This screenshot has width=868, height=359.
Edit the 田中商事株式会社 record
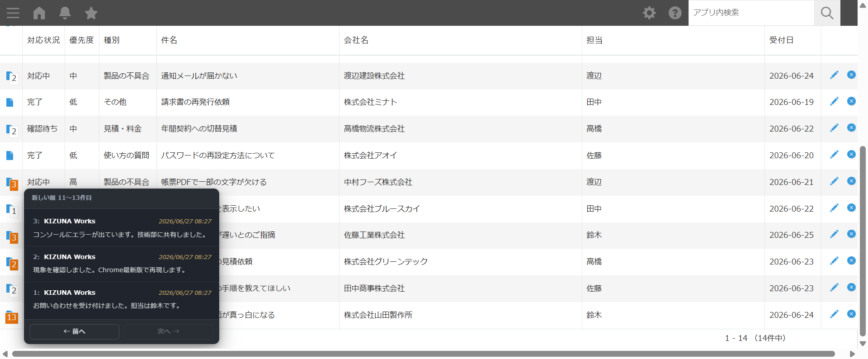834,288
